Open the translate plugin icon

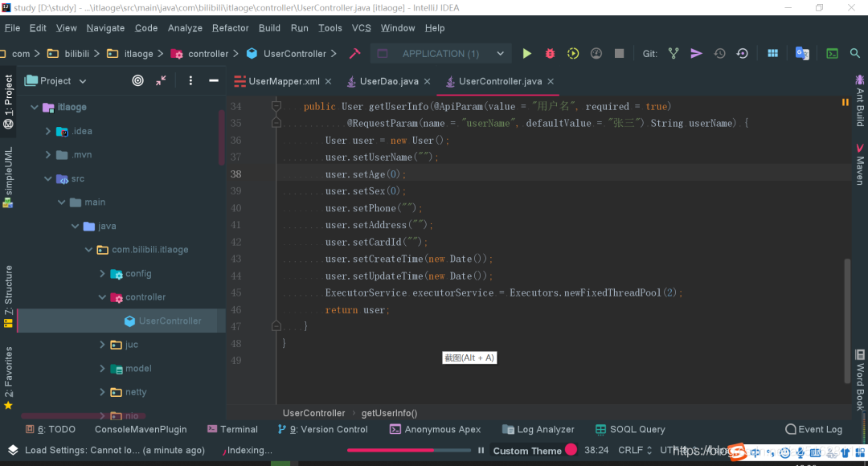(802, 54)
